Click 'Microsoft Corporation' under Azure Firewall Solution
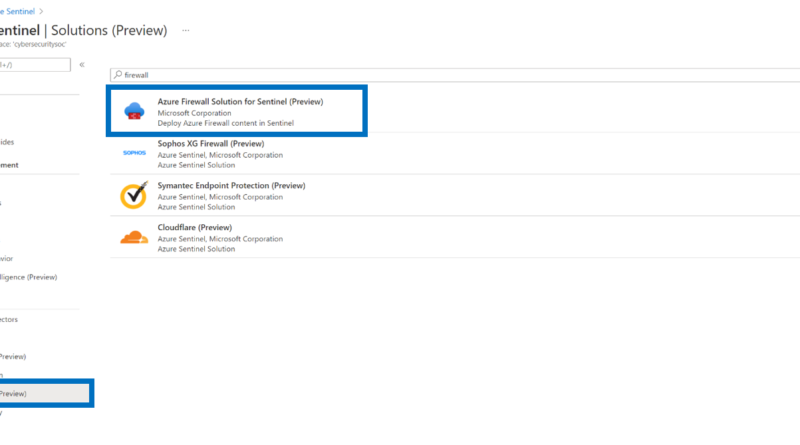The image size is (800, 445). [x=194, y=113]
